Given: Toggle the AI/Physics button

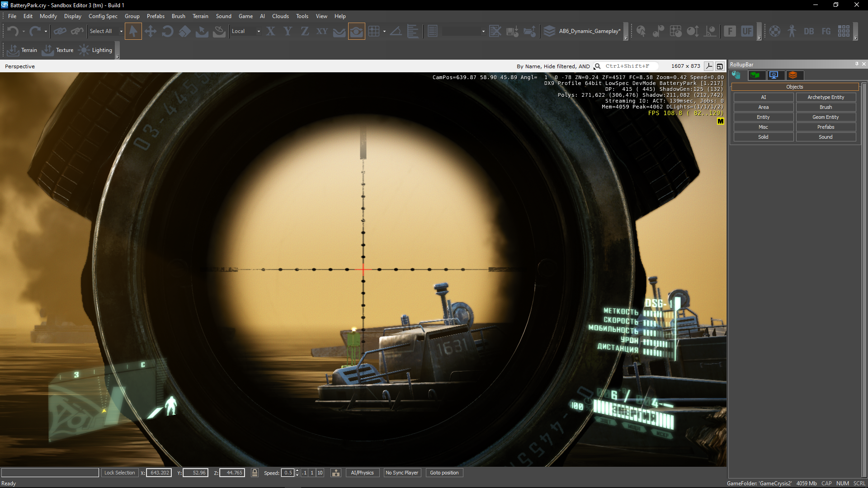Looking at the screenshot, I should 362,473.
